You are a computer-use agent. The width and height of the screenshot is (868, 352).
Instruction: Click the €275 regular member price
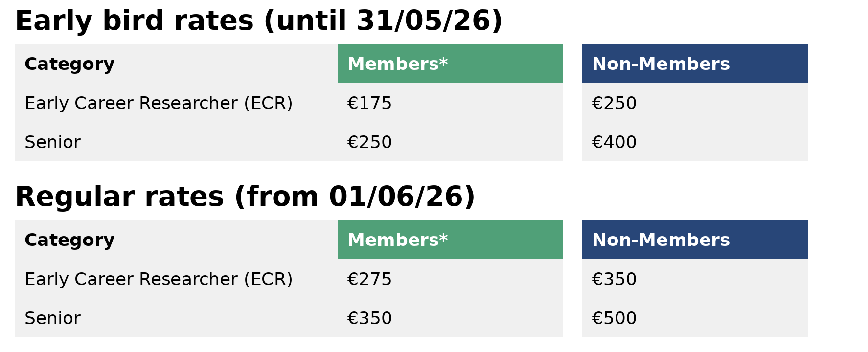pyautogui.click(x=369, y=279)
